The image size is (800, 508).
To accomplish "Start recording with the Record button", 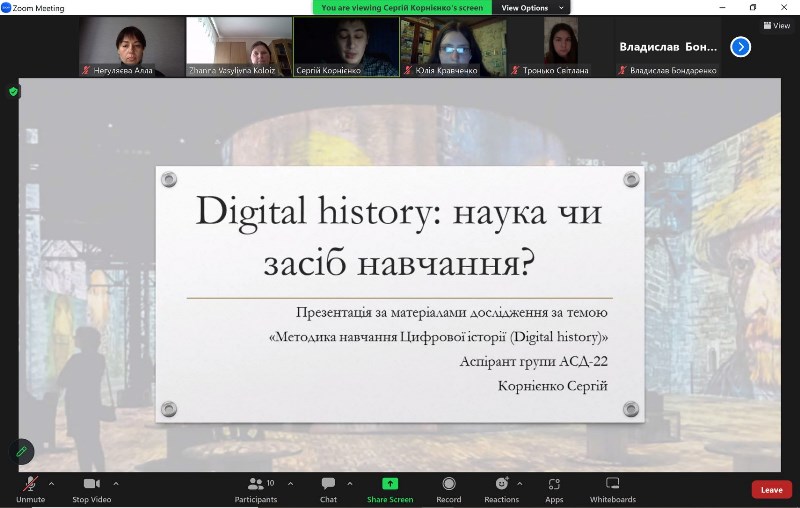I will [x=449, y=488].
